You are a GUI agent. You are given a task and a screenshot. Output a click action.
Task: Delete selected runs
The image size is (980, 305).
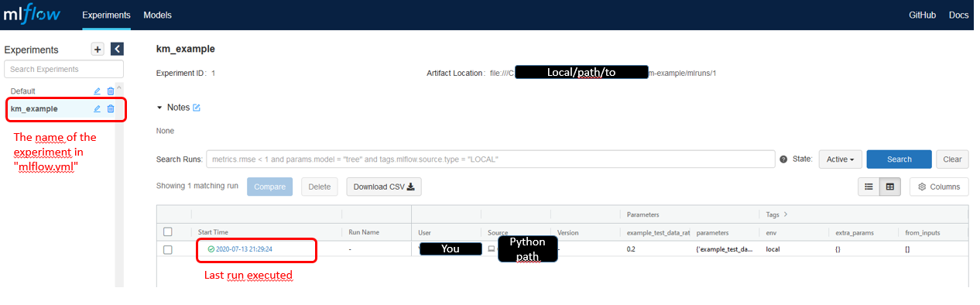click(x=319, y=187)
